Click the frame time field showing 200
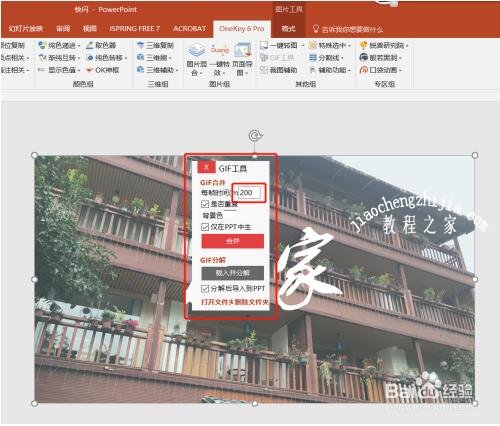This screenshot has height=426, width=500. [x=249, y=193]
